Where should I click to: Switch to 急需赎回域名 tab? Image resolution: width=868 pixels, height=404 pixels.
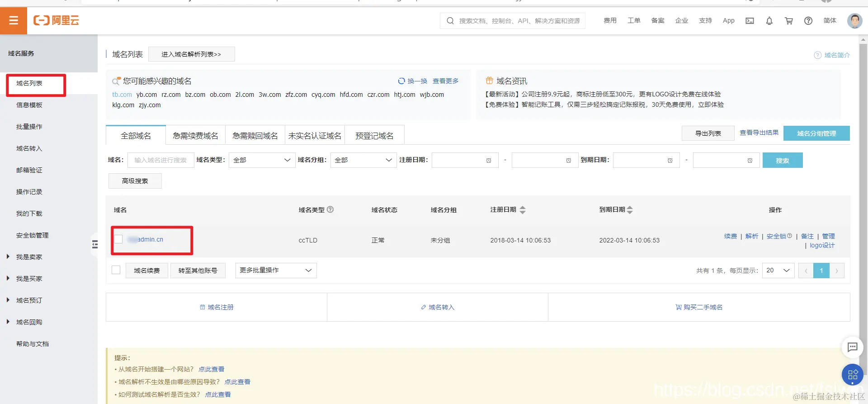(255, 136)
